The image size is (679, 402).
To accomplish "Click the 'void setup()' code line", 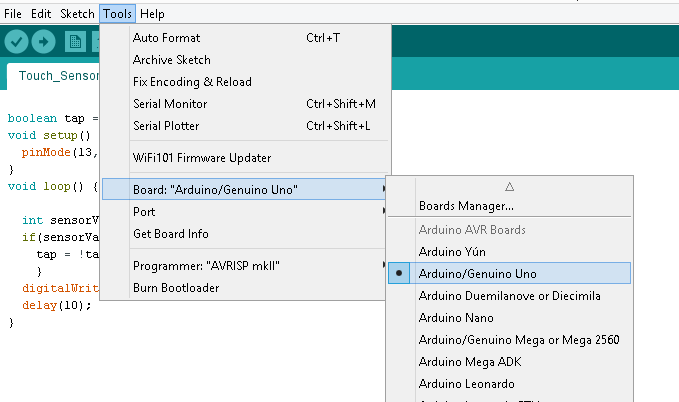I will [x=49, y=136].
